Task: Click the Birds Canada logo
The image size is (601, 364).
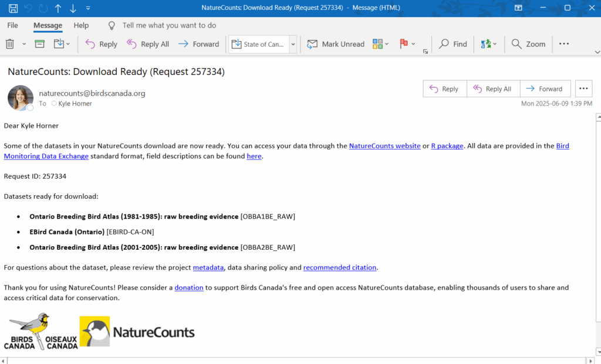Action: pos(40,331)
